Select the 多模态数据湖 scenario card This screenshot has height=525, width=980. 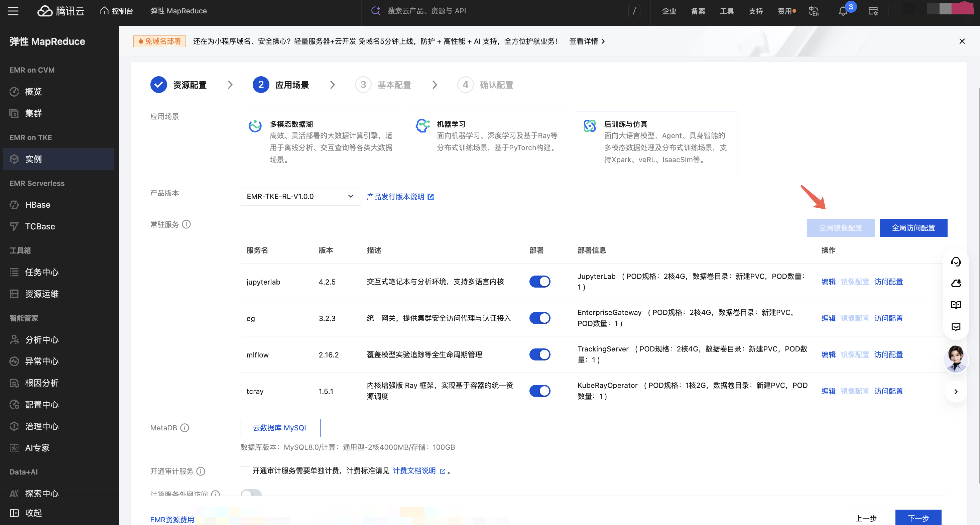tap(322, 142)
